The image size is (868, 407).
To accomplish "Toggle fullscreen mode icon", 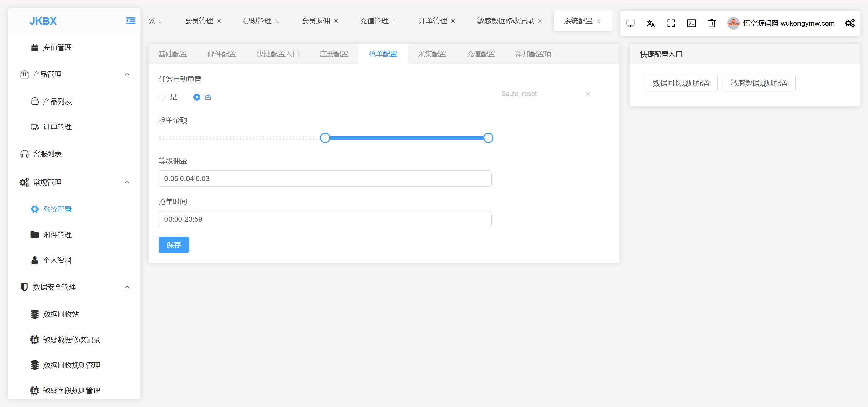I will 671,23.
